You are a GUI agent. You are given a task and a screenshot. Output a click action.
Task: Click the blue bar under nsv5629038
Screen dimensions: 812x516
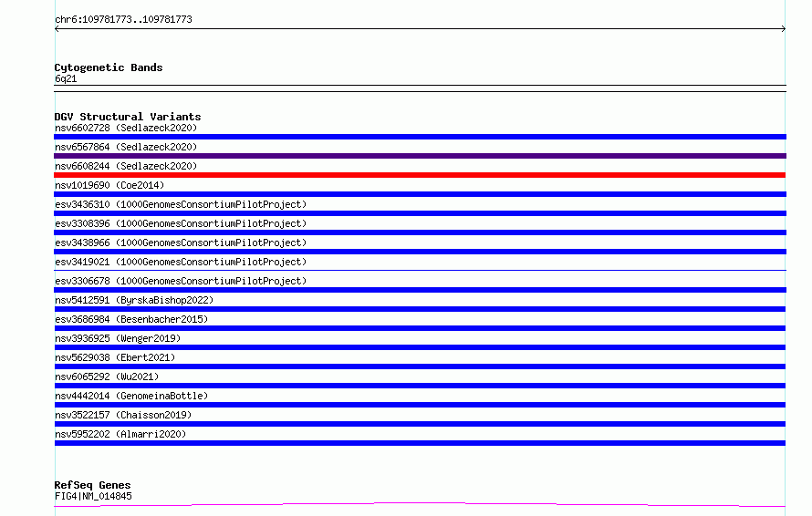[420, 366]
